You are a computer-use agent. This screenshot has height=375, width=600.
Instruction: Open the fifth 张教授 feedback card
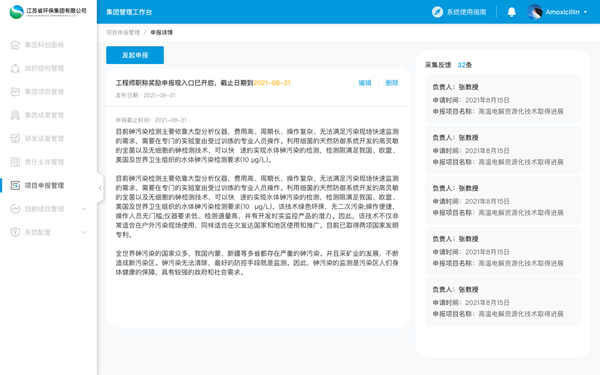503,302
